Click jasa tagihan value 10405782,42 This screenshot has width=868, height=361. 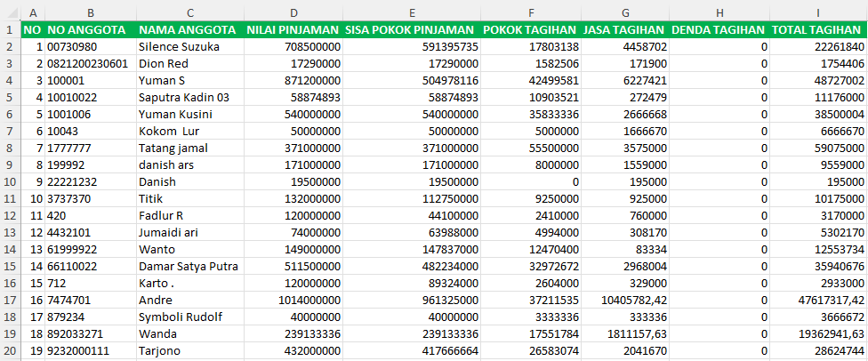(x=625, y=301)
